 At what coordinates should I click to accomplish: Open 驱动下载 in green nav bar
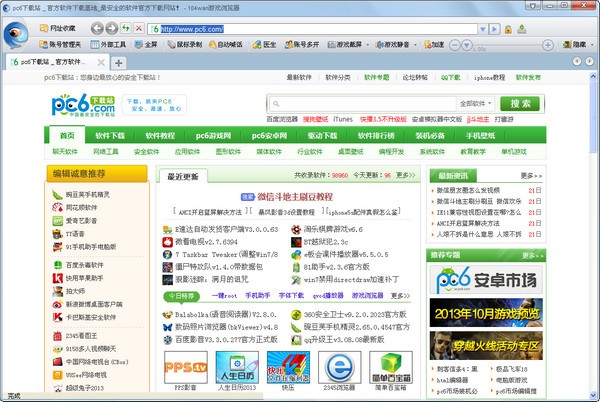(x=322, y=135)
